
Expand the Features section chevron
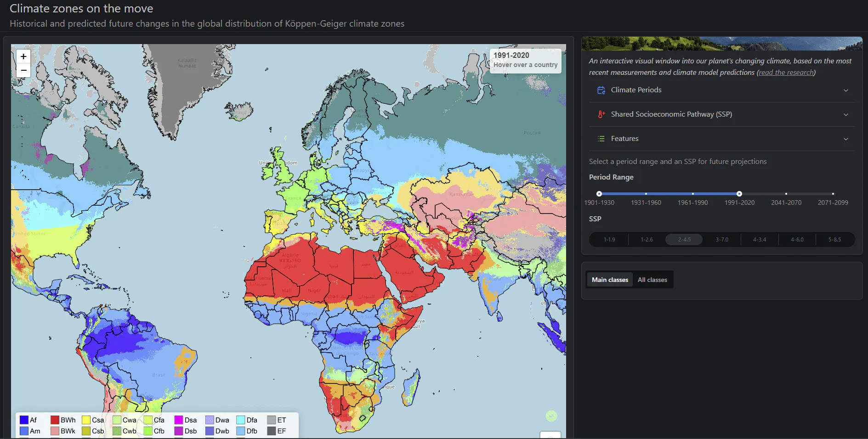point(846,139)
